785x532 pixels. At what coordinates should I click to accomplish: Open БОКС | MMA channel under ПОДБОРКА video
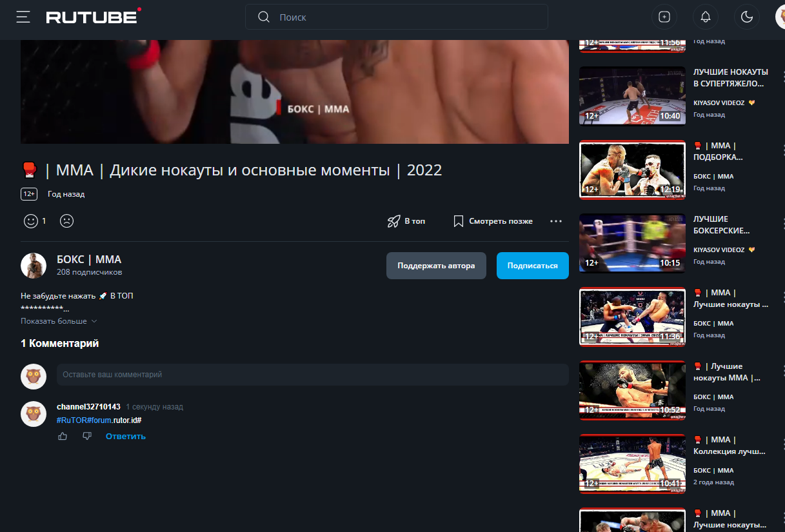click(713, 176)
